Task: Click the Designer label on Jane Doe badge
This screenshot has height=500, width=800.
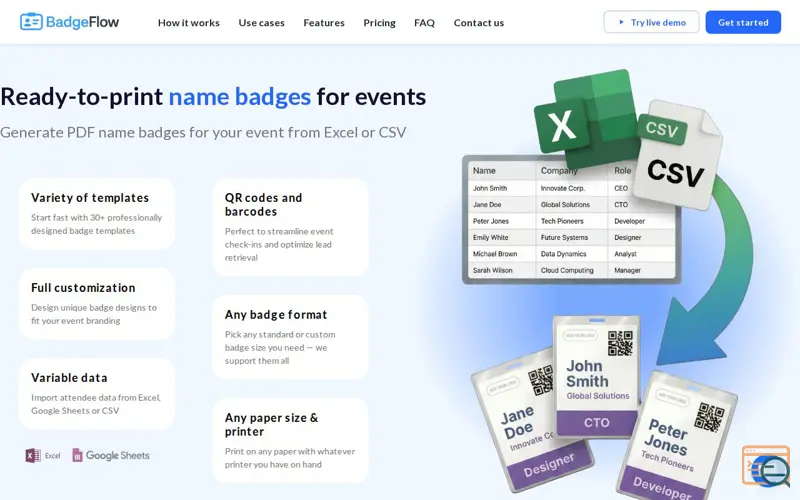Action: tap(548, 465)
